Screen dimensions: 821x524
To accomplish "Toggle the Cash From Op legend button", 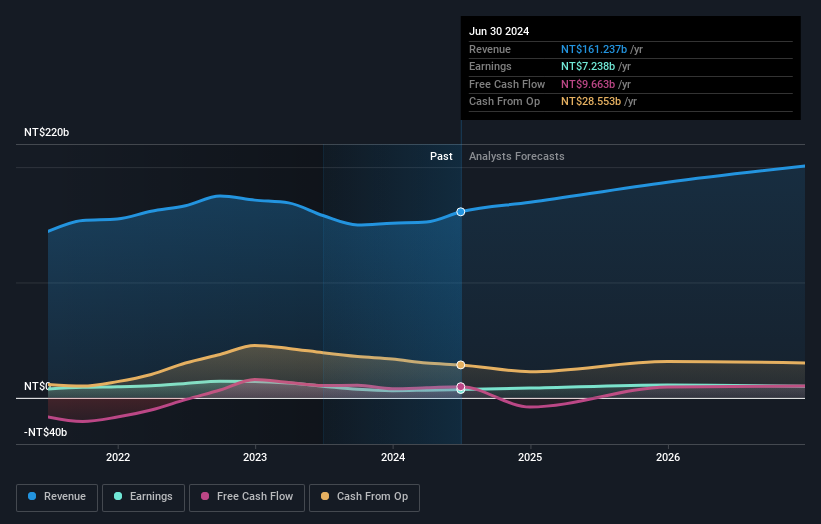I will tap(364, 497).
